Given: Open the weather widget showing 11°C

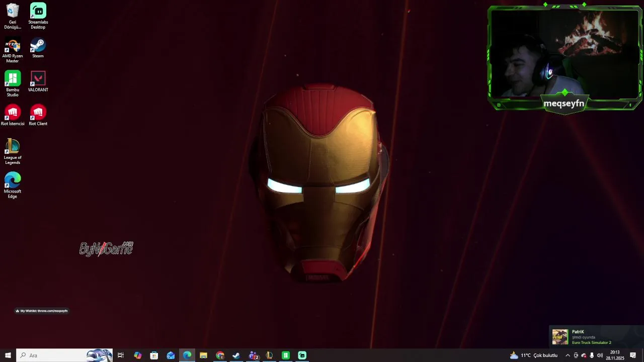Looking at the screenshot, I should point(534,355).
